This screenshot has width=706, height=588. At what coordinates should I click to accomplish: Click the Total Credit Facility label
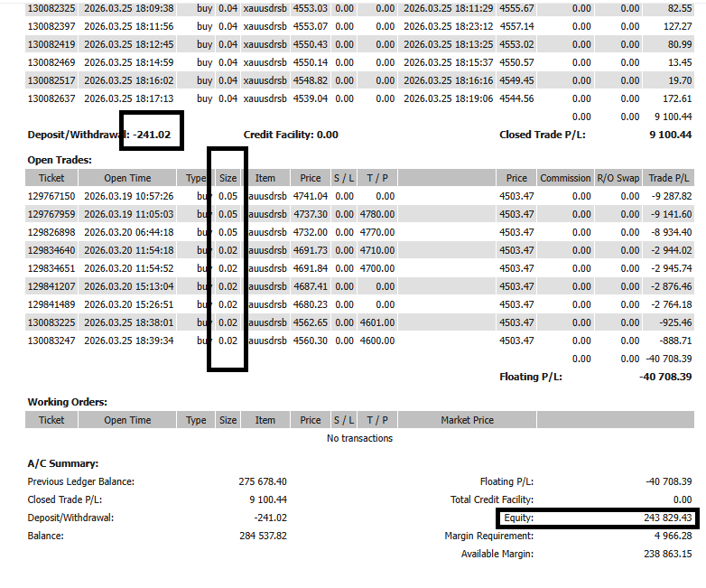point(492,499)
